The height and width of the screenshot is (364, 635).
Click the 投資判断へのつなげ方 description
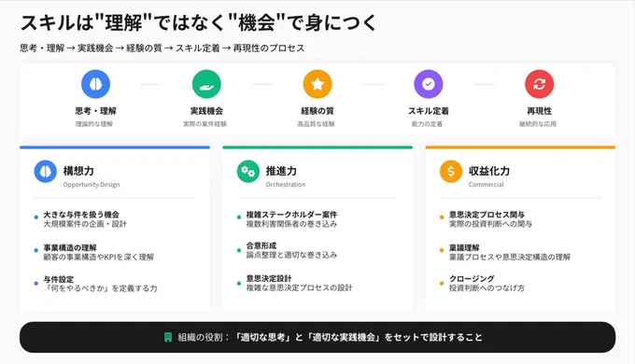coord(487,287)
